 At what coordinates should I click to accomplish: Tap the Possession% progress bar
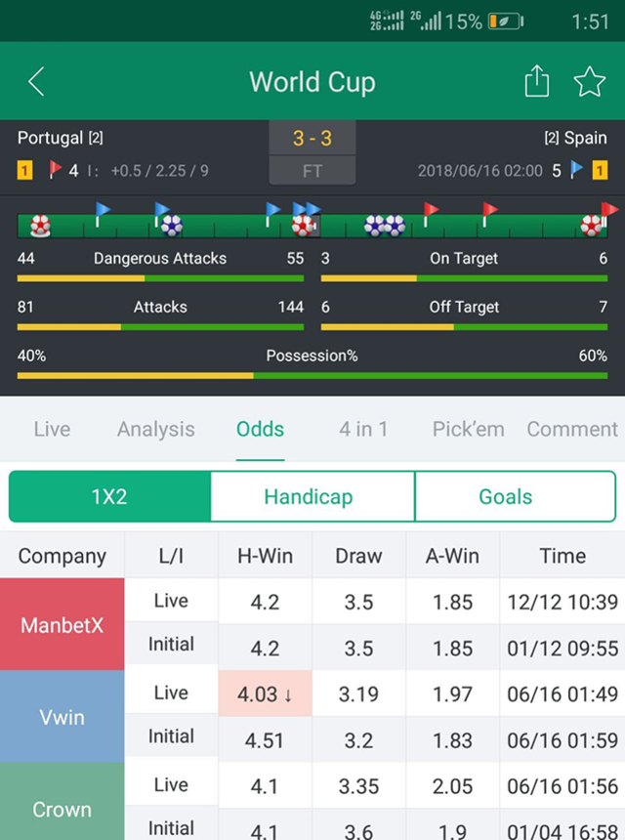[312, 376]
